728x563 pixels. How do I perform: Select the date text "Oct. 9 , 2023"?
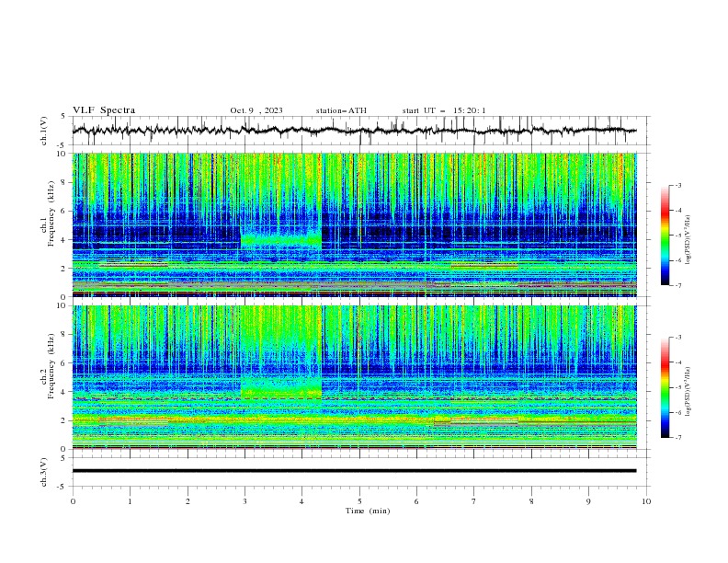pos(256,110)
